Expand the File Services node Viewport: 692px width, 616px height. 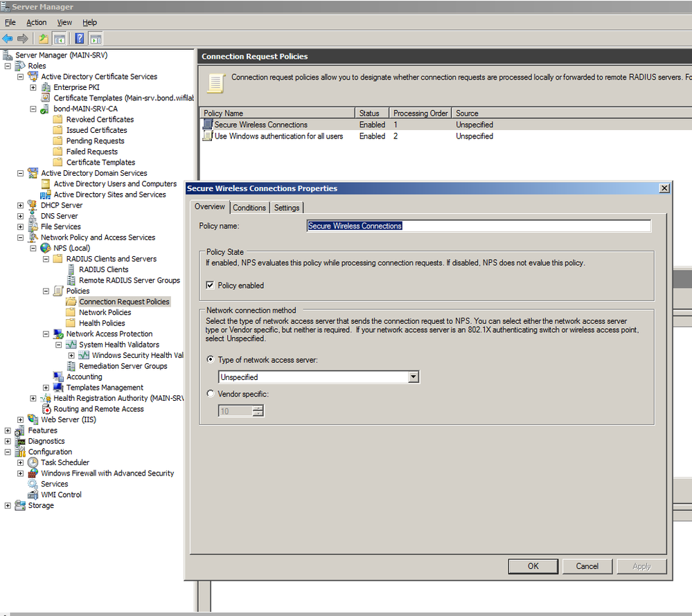(20, 226)
